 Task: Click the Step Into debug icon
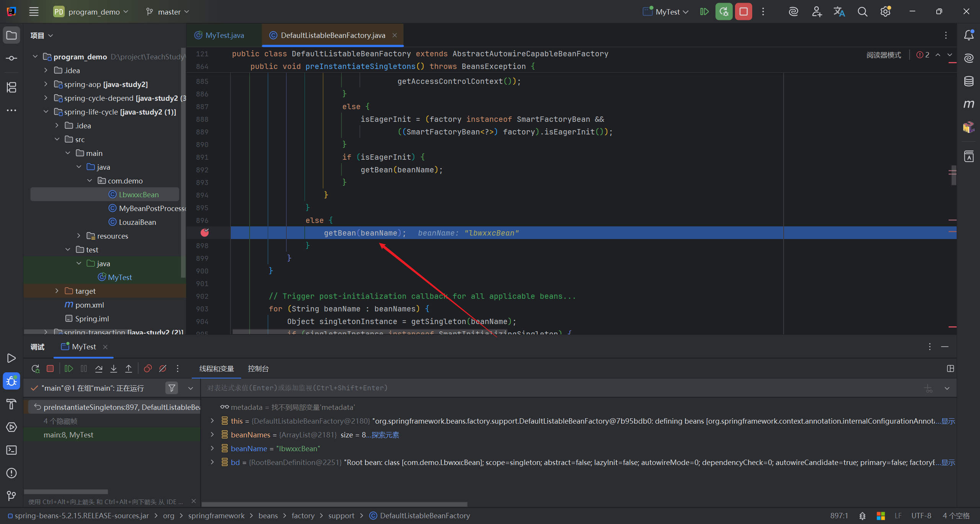[x=114, y=368]
